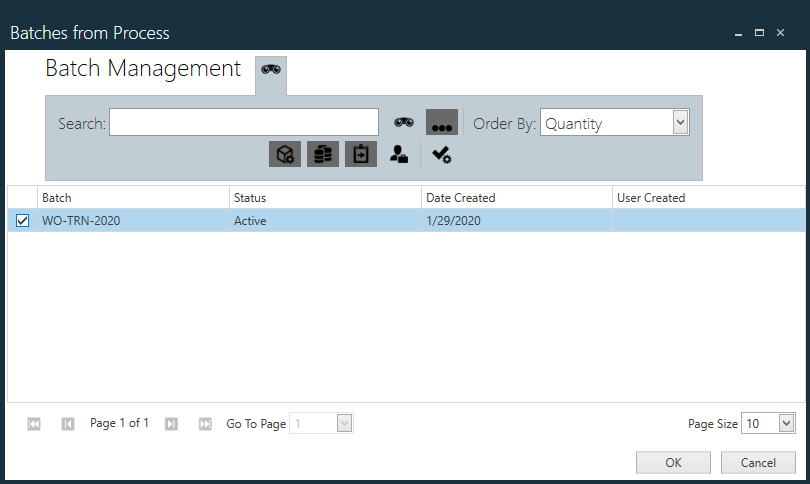
Task: Open the Page Size dropdown
Action: coord(785,424)
